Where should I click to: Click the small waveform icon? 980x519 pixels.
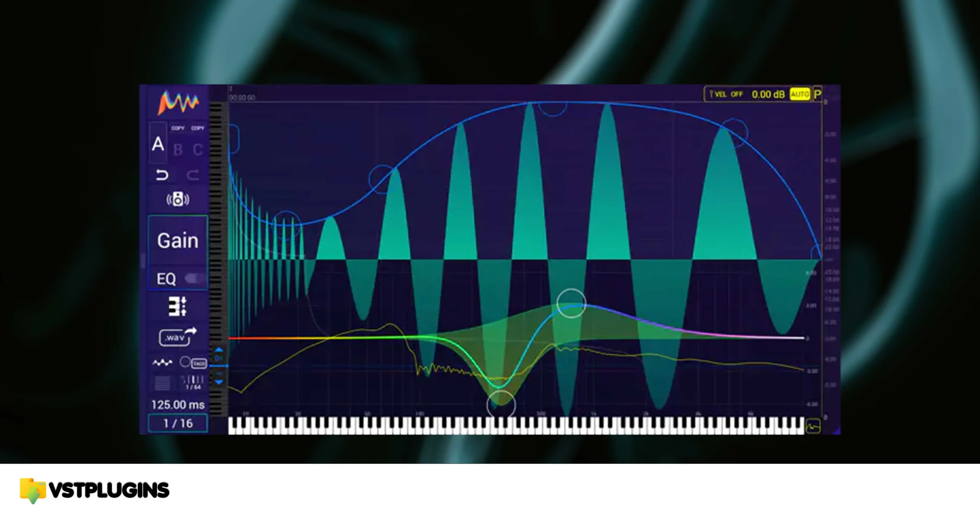point(162,362)
